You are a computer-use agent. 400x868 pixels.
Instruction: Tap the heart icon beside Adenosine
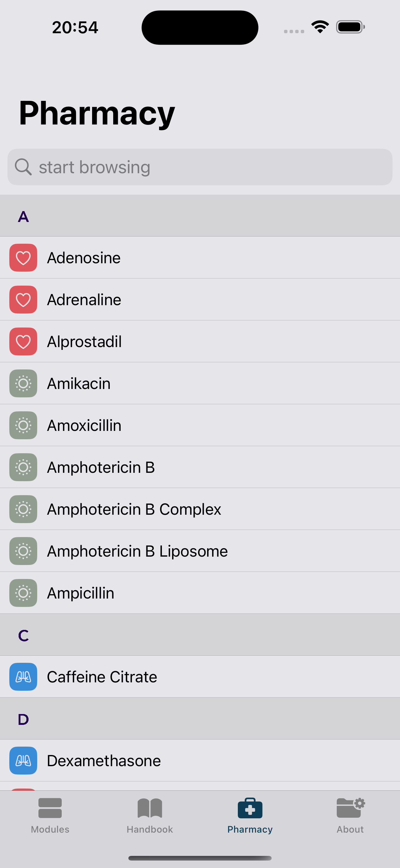pyautogui.click(x=23, y=258)
